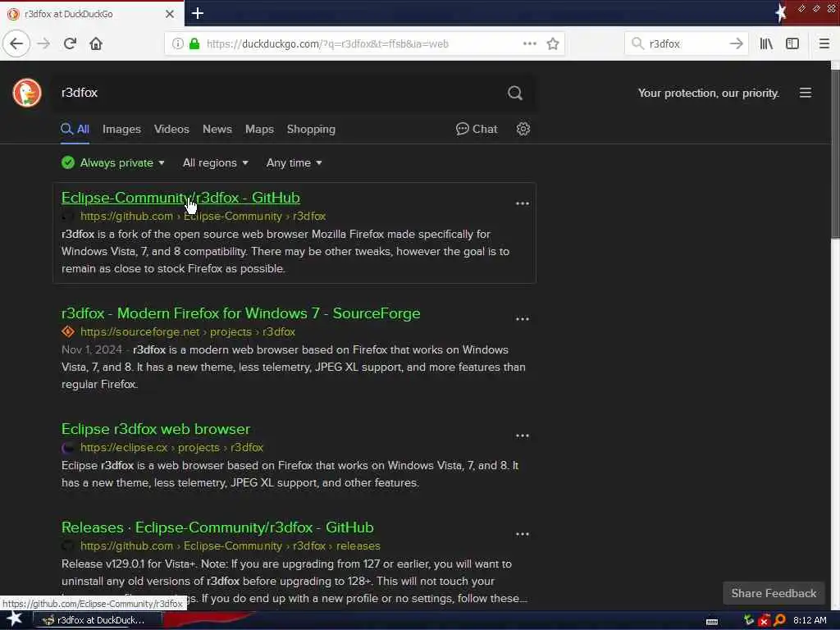Open the browser hamburger menu
Viewport: 840px width, 630px height.
coord(824,43)
